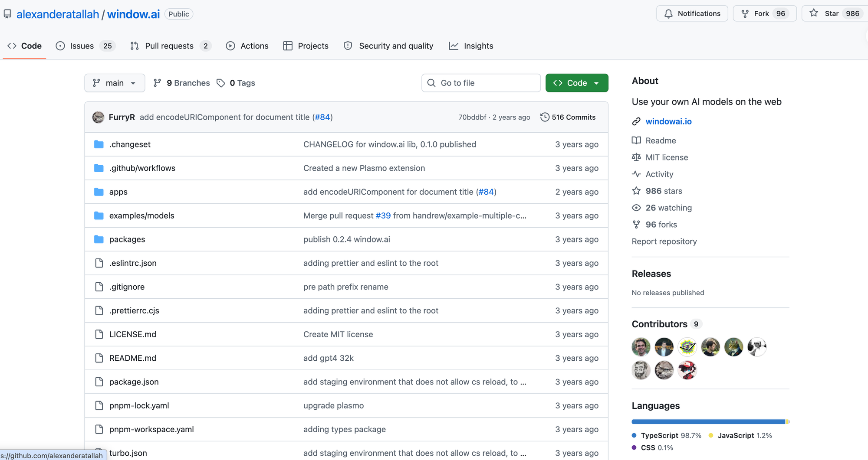This screenshot has height=460, width=868.
Task: Click the CSS 0.1% language entry
Action: 652,448
